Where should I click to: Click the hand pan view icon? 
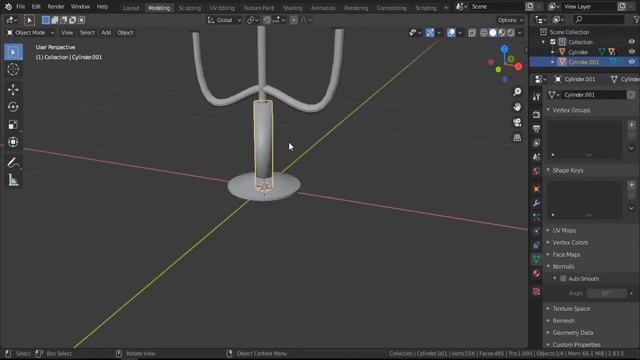click(x=517, y=107)
